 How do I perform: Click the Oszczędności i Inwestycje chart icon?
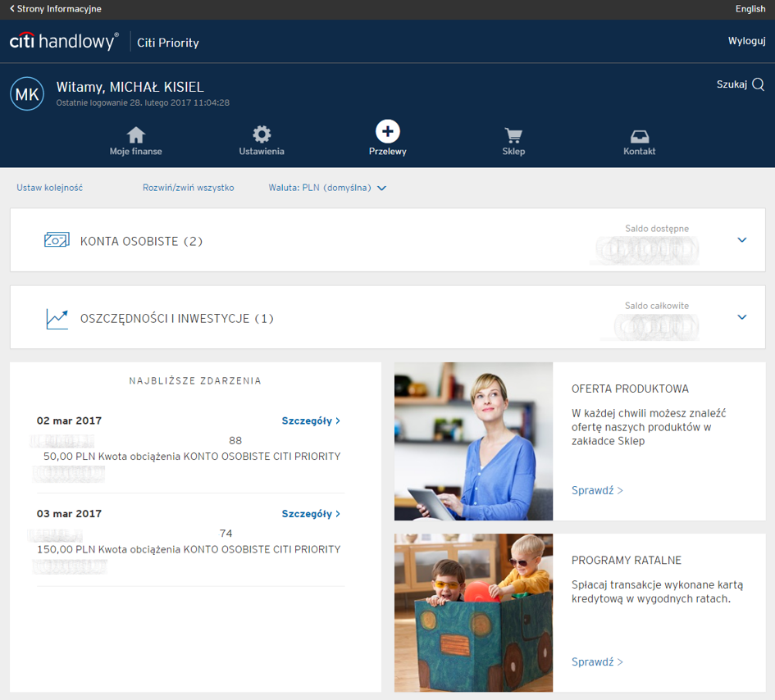(57, 318)
